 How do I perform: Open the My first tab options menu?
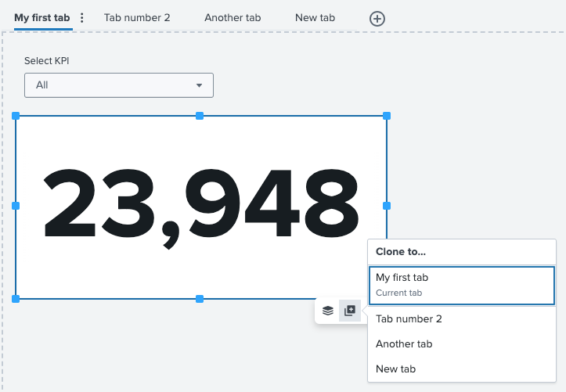click(x=82, y=18)
